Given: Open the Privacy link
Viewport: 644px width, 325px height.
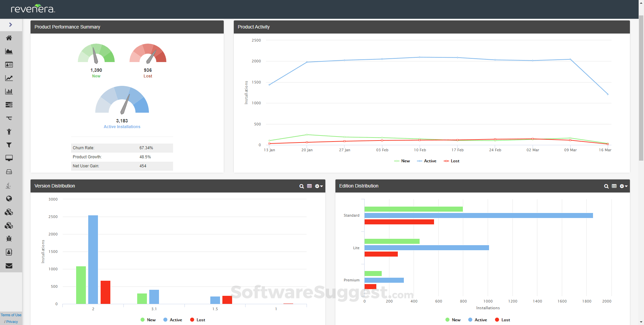Looking at the screenshot, I should tap(12, 321).
